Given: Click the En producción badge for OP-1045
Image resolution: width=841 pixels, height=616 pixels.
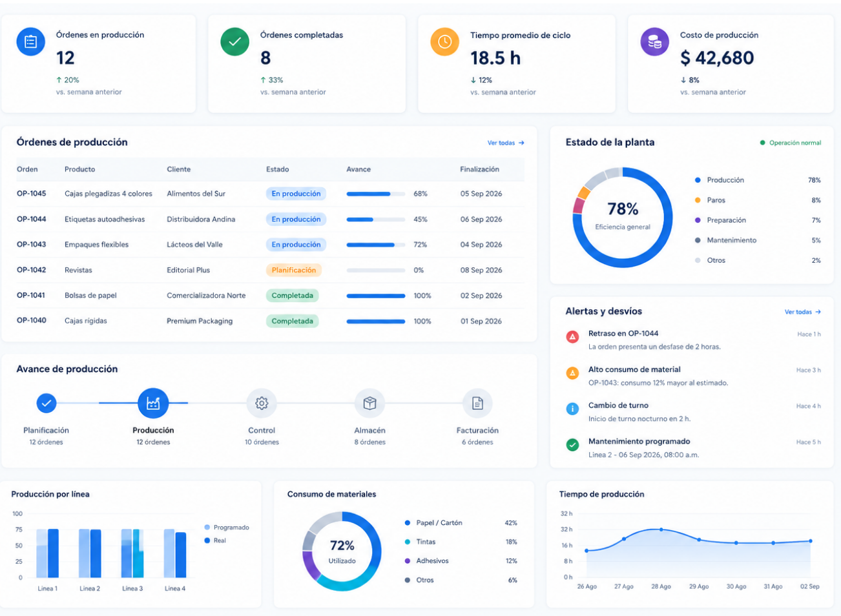Looking at the screenshot, I should click(296, 194).
